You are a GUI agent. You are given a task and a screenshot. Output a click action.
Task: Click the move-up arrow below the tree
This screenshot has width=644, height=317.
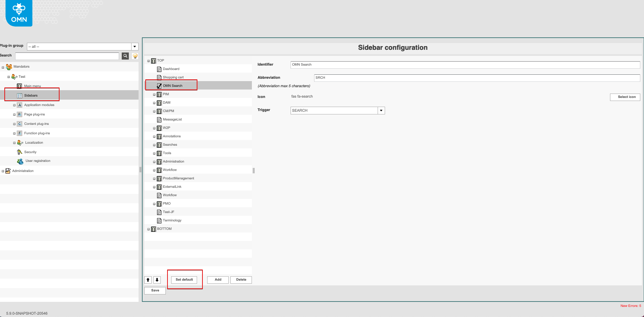(148, 280)
